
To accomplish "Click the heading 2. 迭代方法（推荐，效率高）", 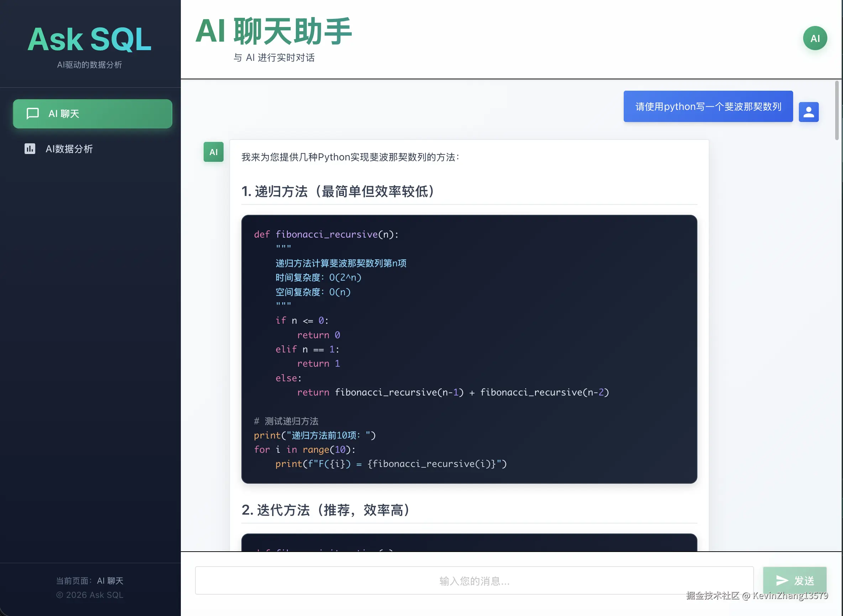I will 325,510.
